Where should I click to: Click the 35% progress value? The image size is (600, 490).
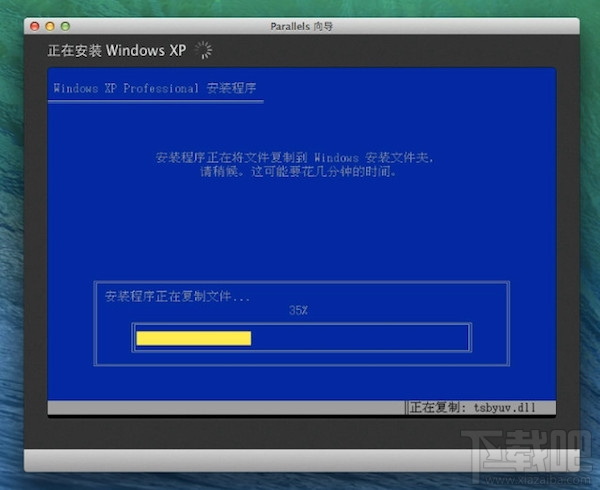(298, 310)
